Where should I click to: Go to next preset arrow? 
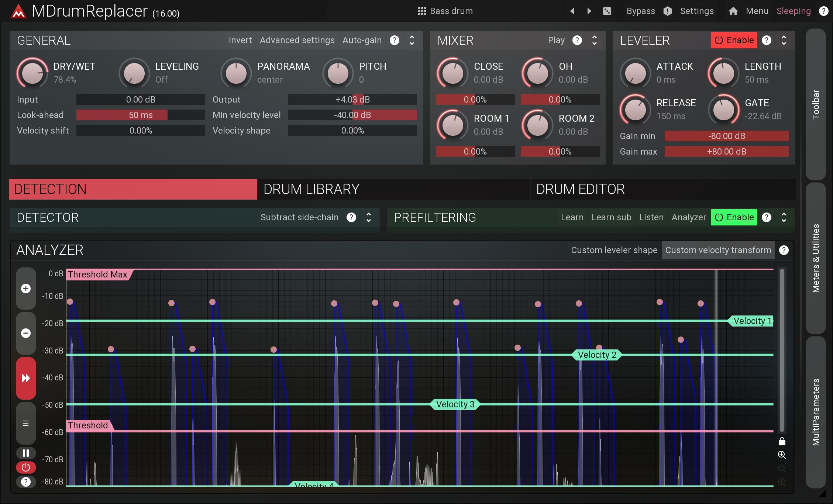(589, 11)
